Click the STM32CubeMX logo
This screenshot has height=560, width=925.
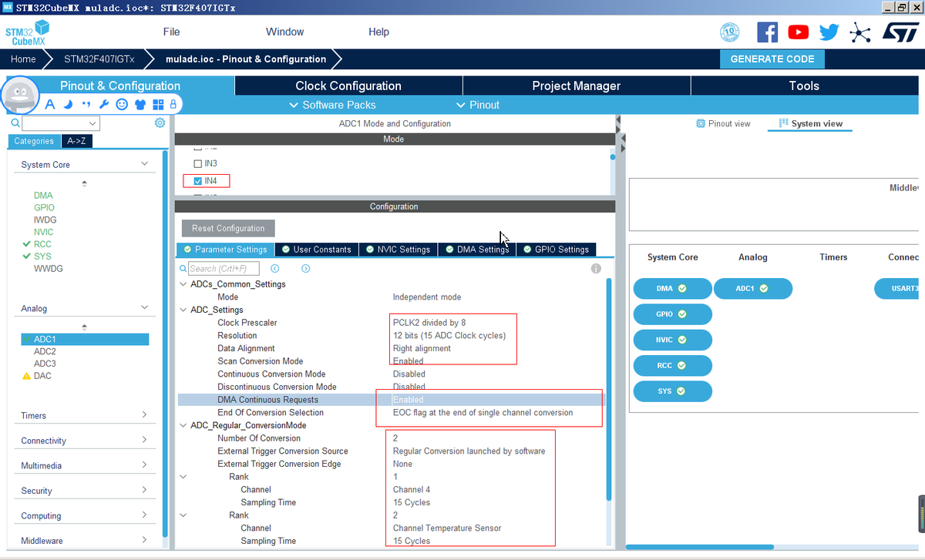(26, 34)
